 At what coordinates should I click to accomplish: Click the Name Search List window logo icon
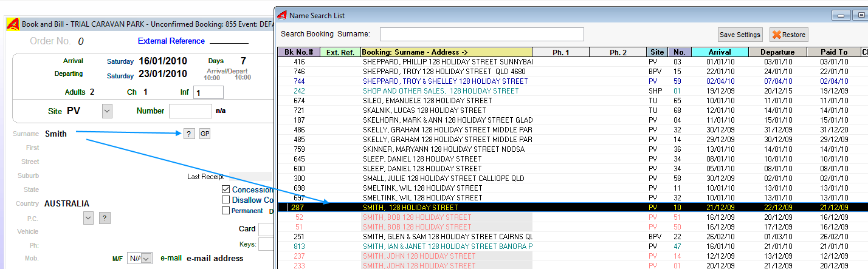(x=282, y=15)
